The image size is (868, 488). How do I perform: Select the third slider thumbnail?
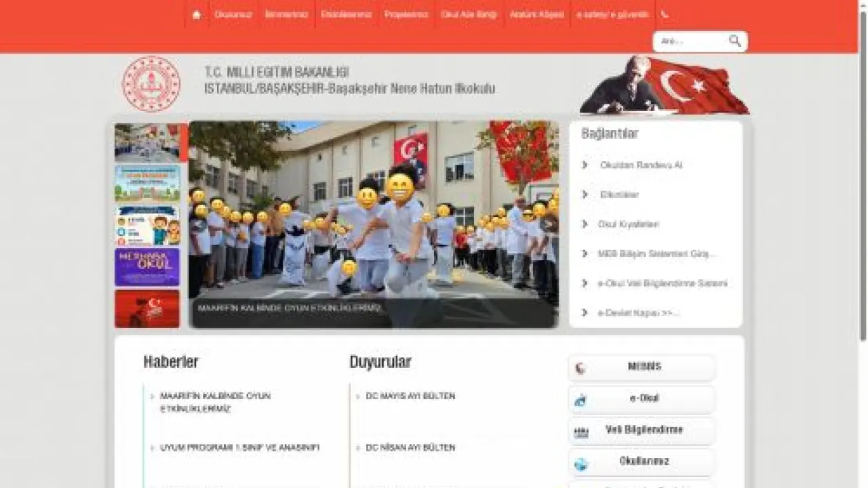pyautogui.click(x=147, y=226)
